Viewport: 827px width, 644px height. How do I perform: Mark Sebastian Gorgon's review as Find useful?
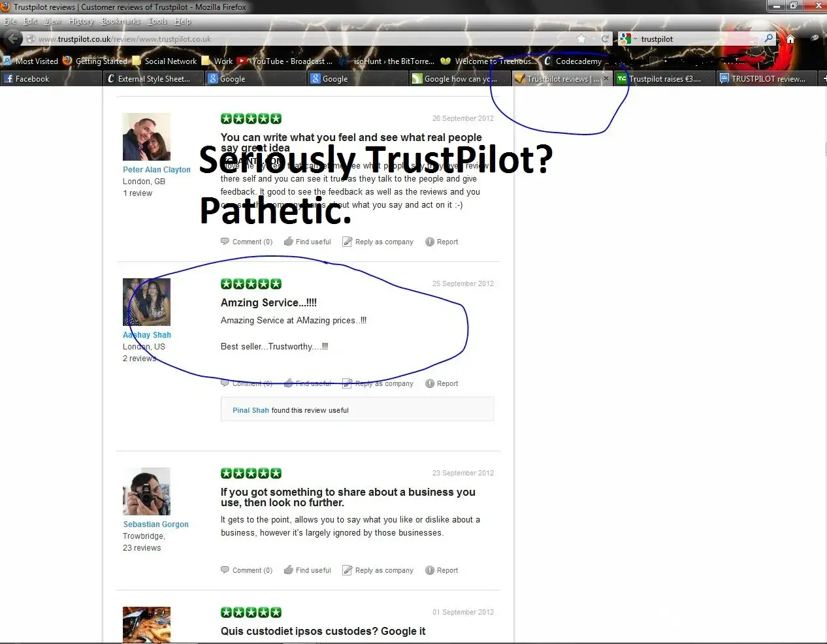click(308, 570)
